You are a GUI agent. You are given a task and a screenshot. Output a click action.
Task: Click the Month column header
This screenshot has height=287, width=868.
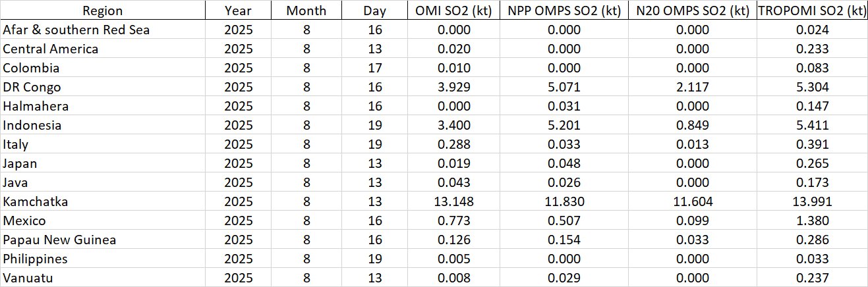click(x=306, y=11)
